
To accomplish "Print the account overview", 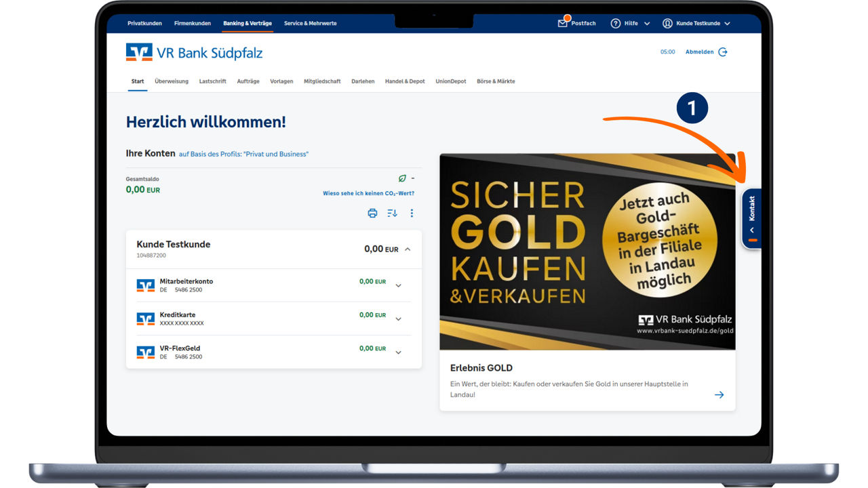I will click(x=372, y=213).
